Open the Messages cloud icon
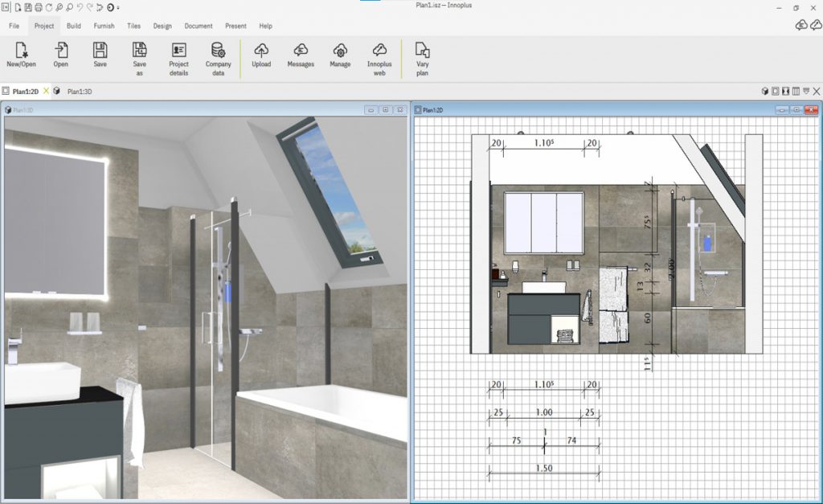Image resolution: width=823 pixels, height=504 pixels. 301,51
